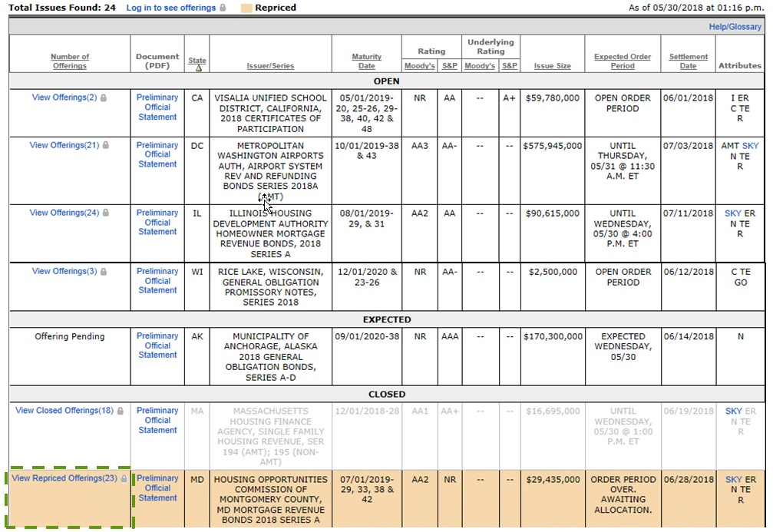Sort by Maturity Date column header
This screenshot has height=532, width=773.
[x=366, y=61]
